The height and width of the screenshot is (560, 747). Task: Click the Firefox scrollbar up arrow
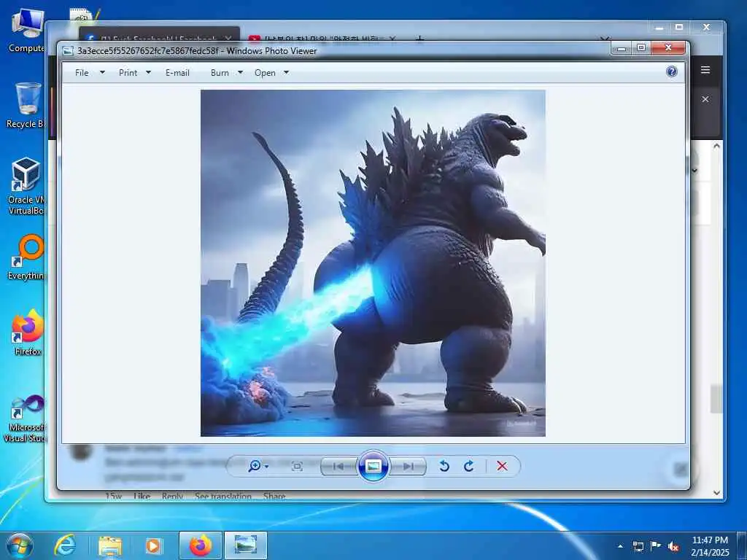716,146
